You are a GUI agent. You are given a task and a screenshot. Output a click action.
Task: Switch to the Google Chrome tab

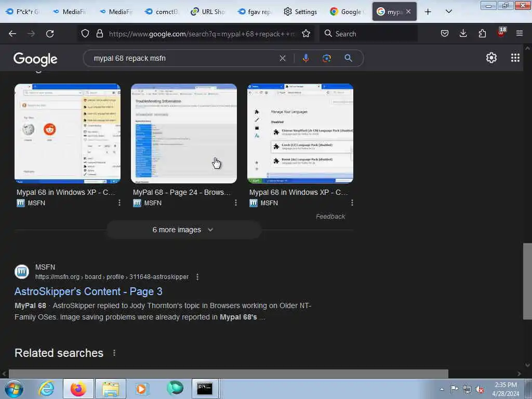click(x=347, y=11)
